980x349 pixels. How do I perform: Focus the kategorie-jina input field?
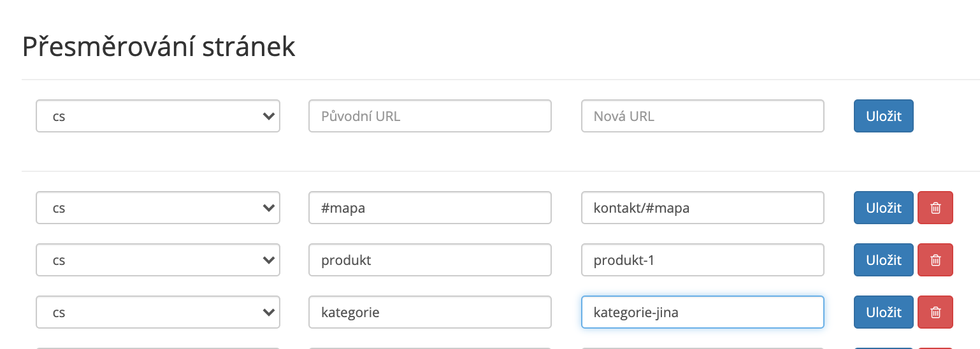(703, 312)
